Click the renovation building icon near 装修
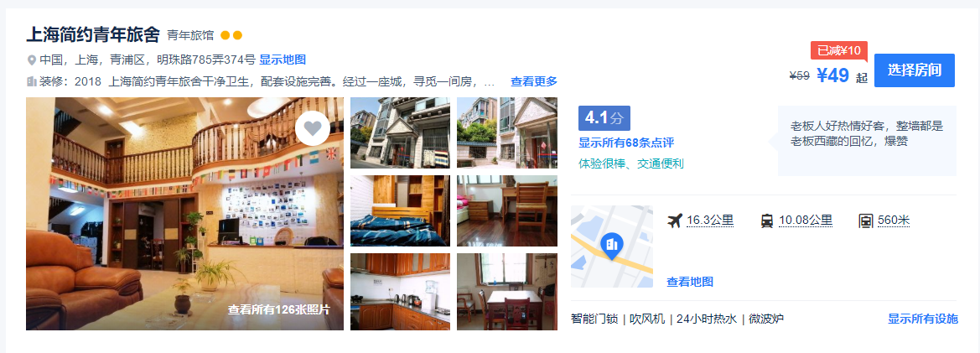 click(x=31, y=81)
